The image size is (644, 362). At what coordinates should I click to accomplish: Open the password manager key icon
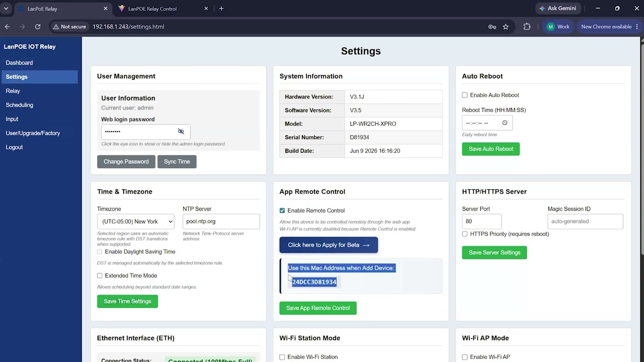pyautogui.click(x=492, y=27)
